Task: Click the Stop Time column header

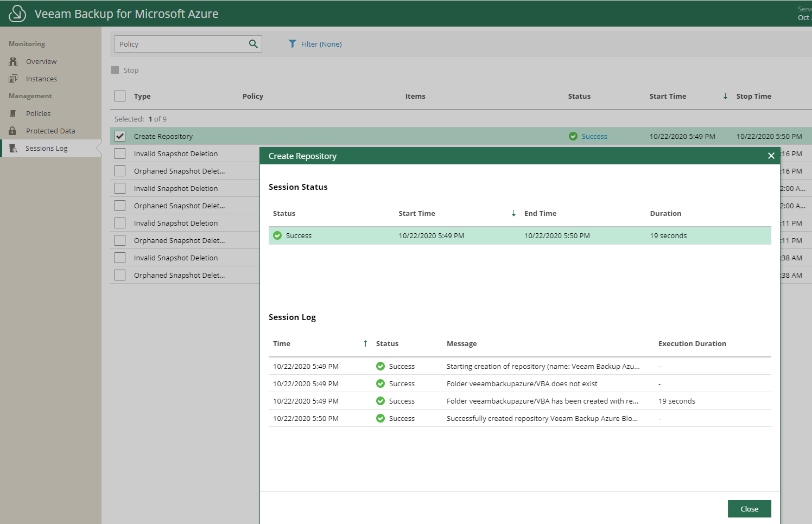Action: [753, 96]
